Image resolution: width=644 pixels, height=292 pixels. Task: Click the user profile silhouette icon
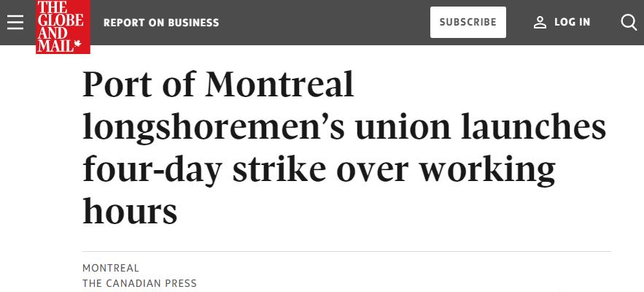coord(540,22)
